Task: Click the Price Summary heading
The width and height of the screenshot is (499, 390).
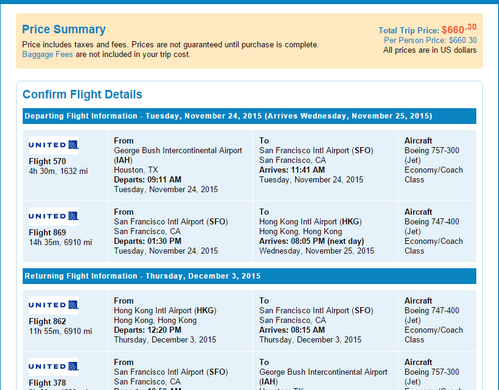Action: point(64,29)
